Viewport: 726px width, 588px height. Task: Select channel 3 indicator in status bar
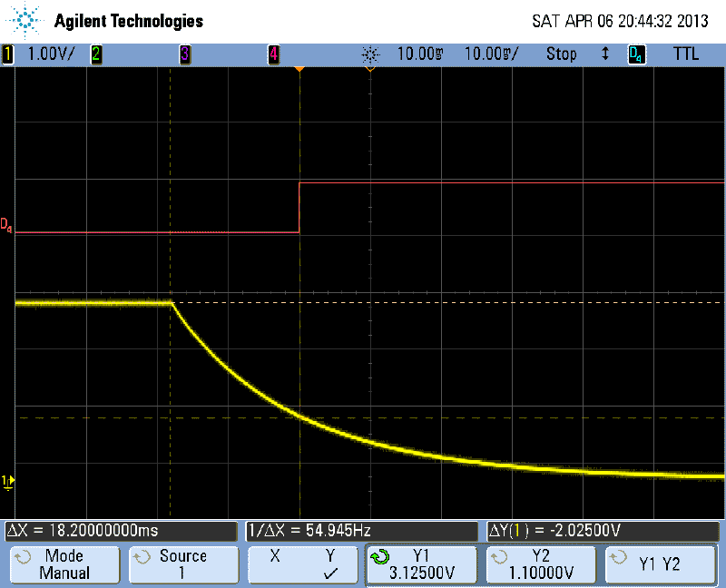pyautogui.click(x=185, y=54)
